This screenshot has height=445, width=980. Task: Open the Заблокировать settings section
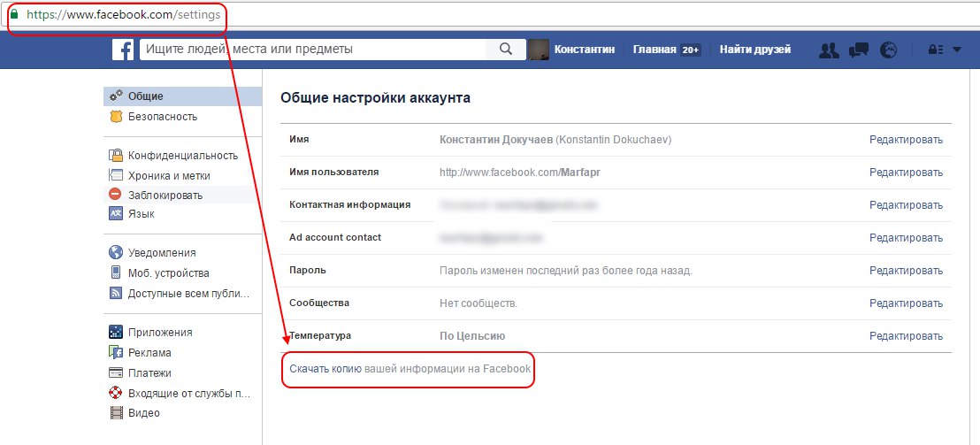tap(183, 195)
